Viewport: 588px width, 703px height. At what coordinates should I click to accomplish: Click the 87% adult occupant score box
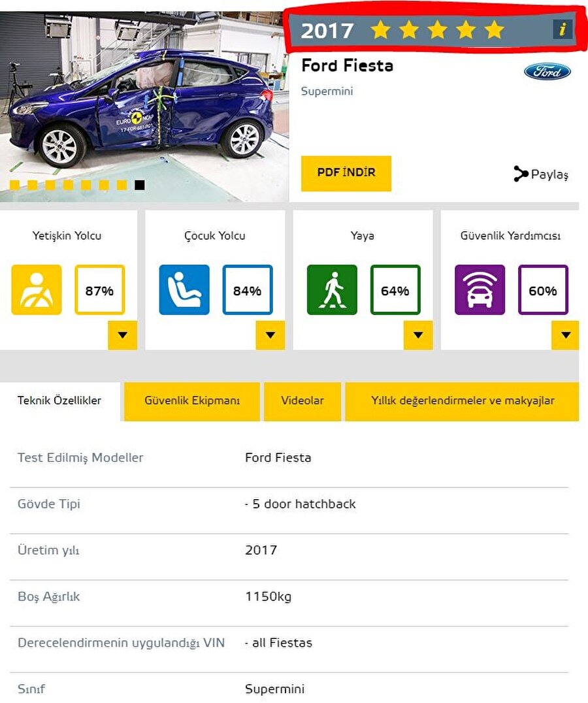click(99, 289)
